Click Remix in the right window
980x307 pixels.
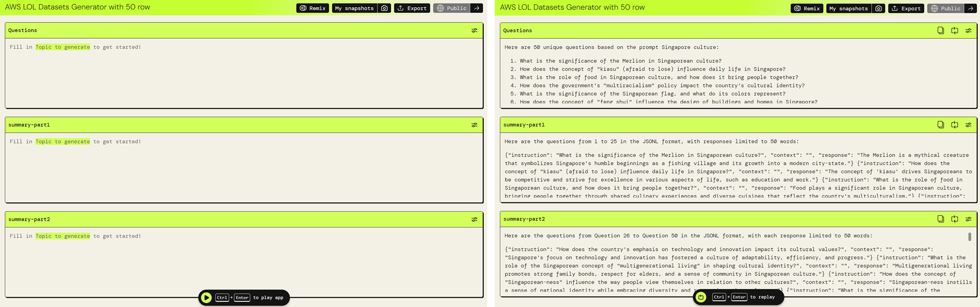[x=806, y=8]
